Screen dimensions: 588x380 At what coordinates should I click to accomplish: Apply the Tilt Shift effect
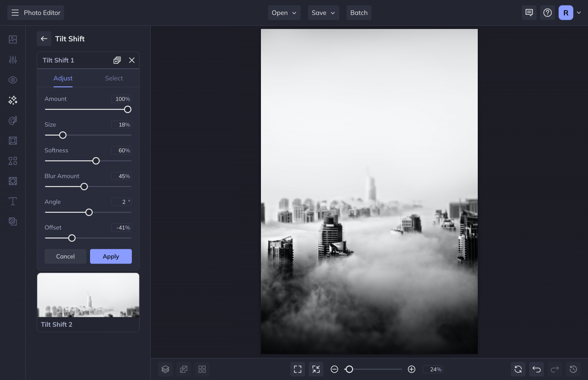111,256
